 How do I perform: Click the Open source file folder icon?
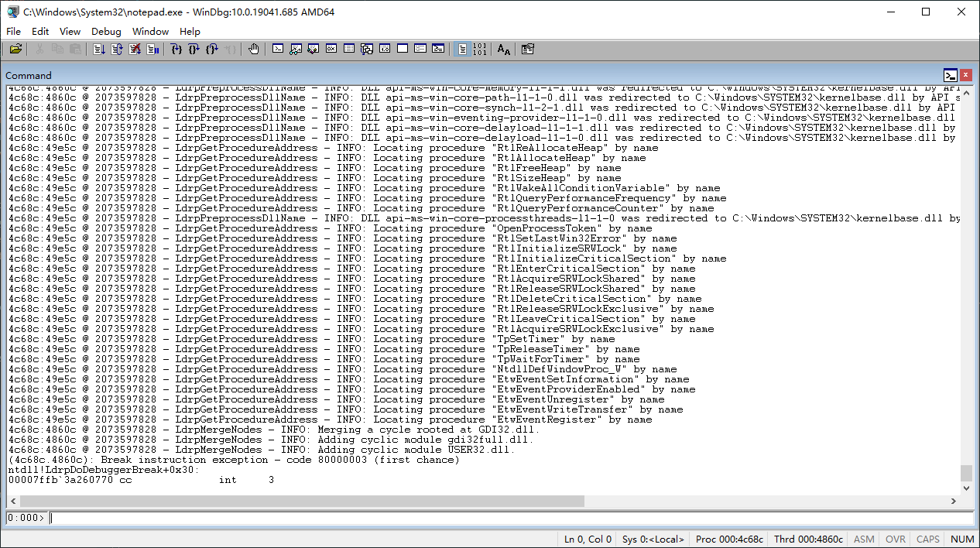click(15, 49)
